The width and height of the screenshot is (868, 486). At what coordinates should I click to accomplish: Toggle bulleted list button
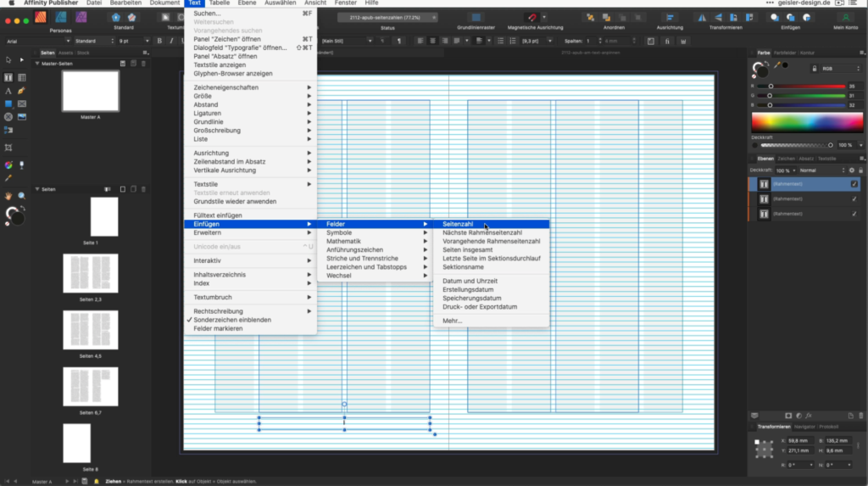[500, 41]
